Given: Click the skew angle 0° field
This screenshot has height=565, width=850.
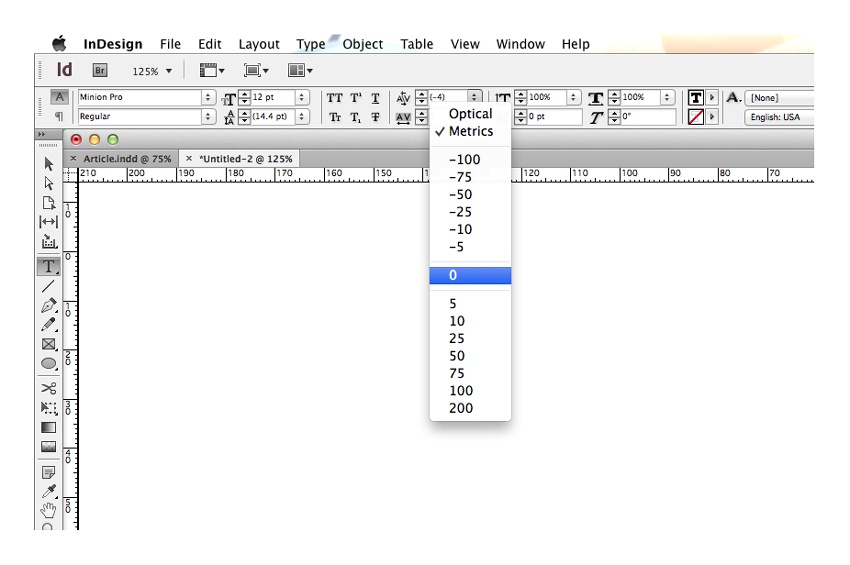Looking at the screenshot, I should [648, 117].
